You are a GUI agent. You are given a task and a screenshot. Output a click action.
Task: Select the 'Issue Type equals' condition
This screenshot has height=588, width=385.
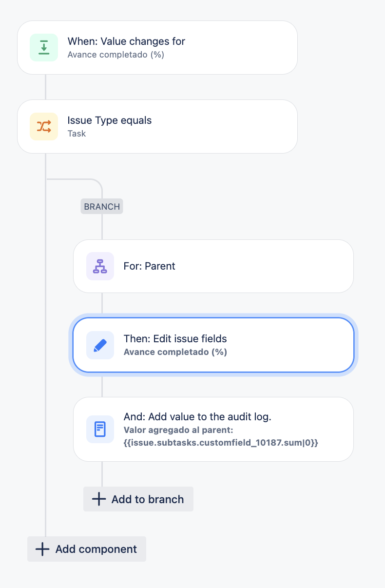coord(157,126)
